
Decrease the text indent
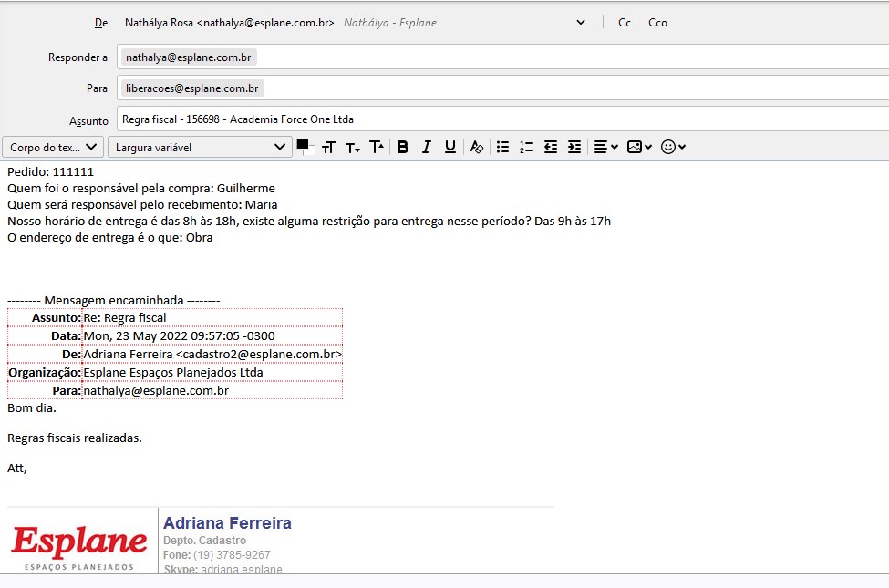point(551,147)
